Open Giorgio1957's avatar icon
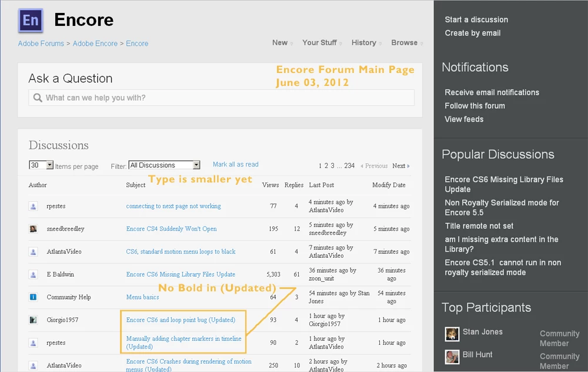The height and width of the screenshot is (372, 588). (x=34, y=320)
